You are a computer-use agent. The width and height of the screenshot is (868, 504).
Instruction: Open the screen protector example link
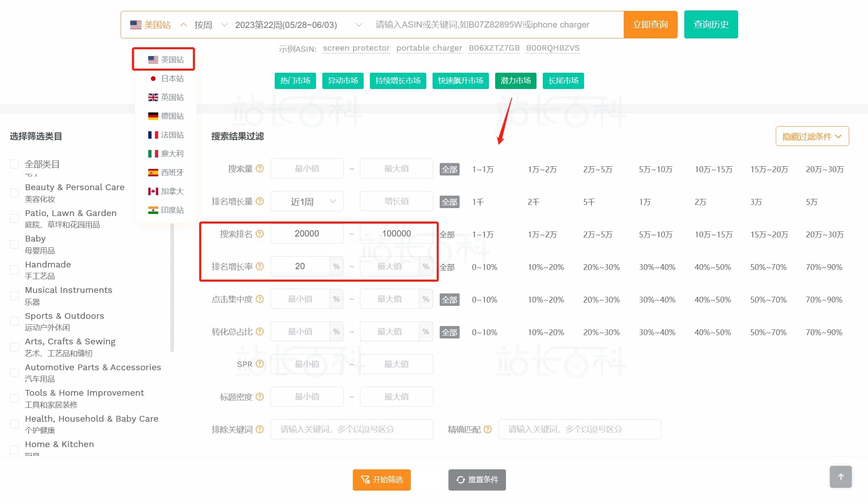pyautogui.click(x=356, y=48)
